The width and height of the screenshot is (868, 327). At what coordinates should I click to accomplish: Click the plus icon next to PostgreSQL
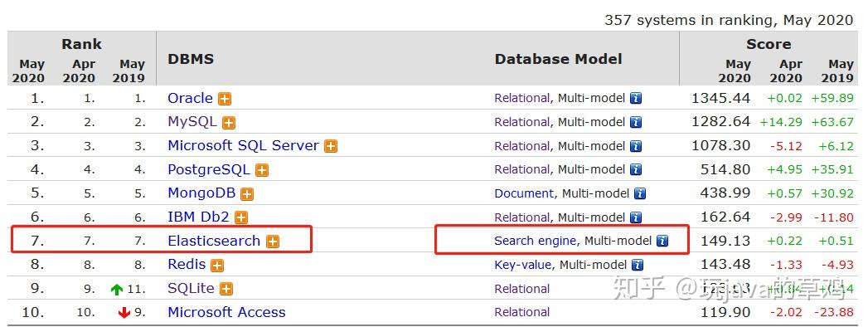pyautogui.click(x=262, y=170)
